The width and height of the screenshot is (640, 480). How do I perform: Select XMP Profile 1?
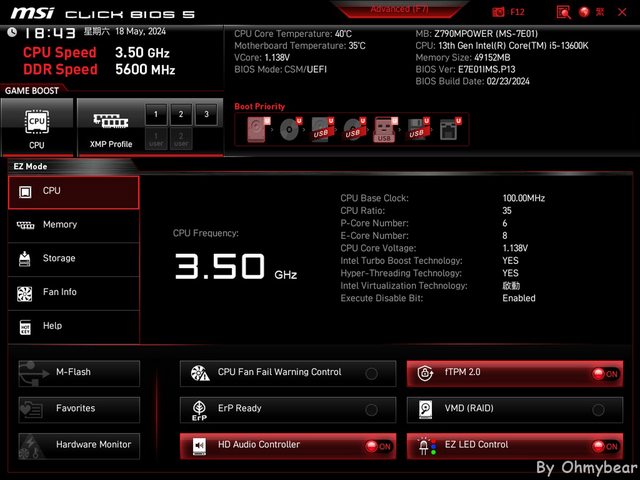(155, 114)
